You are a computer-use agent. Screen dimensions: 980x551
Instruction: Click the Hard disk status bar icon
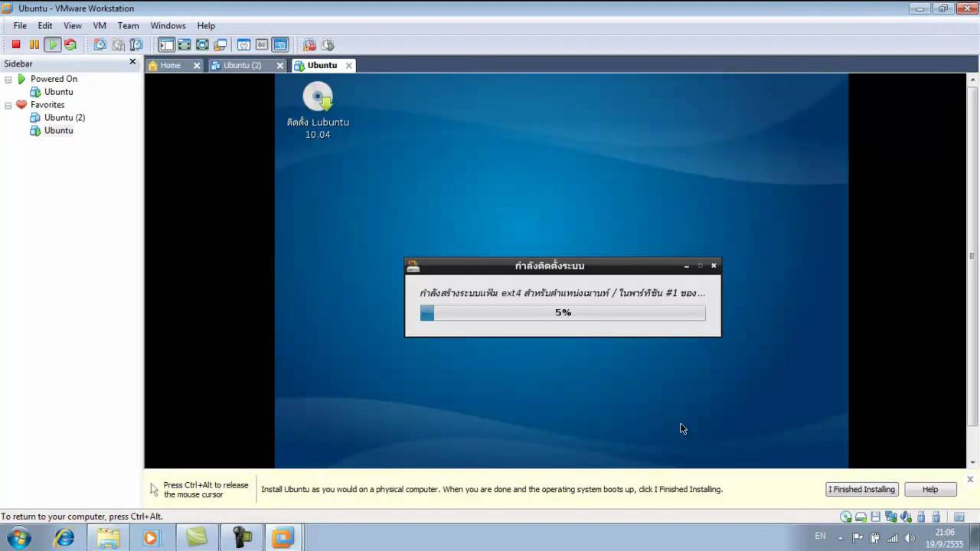(x=861, y=517)
